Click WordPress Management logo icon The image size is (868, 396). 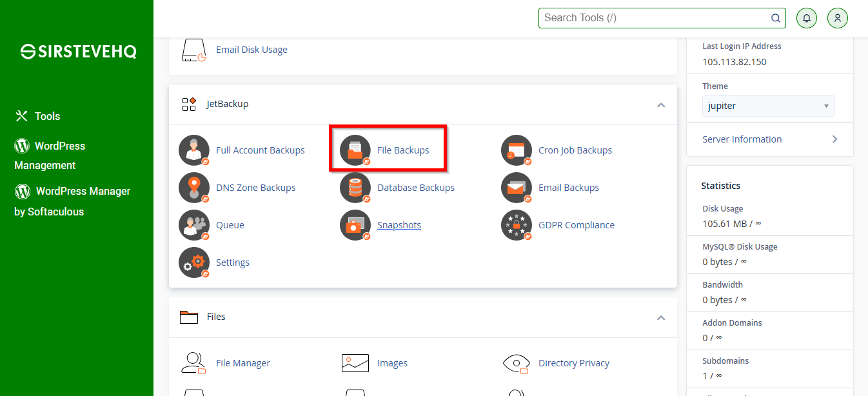point(22,146)
